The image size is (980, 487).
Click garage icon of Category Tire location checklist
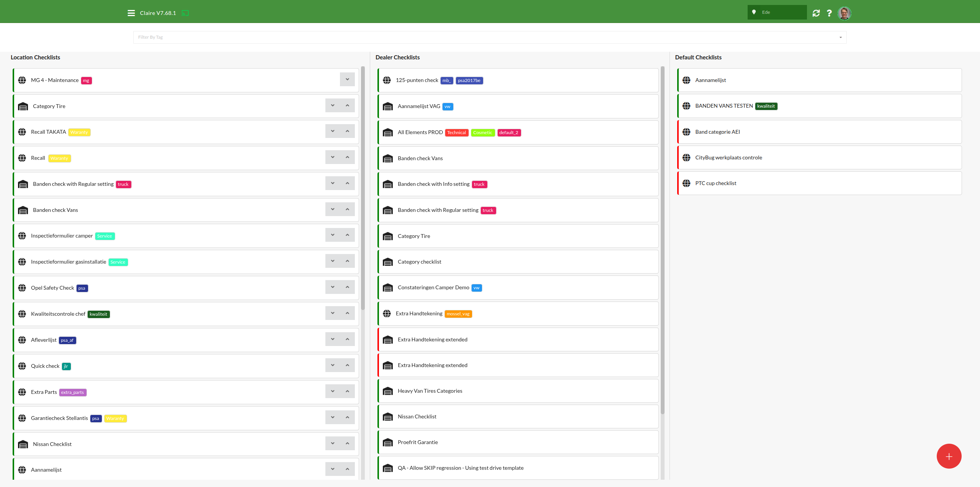point(23,106)
